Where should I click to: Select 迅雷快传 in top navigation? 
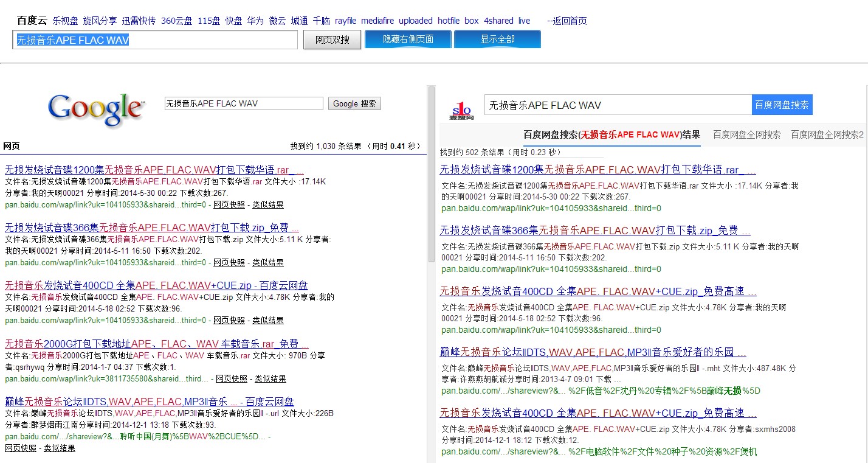139,21
